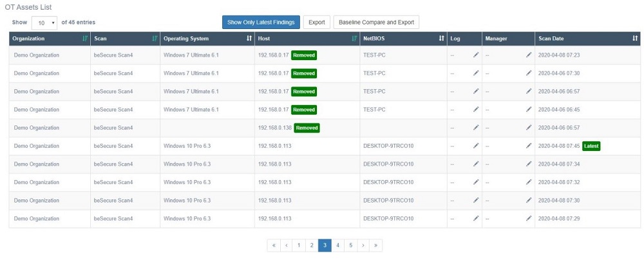Click the Export button

pyautogui.click(x=316, y=23)
